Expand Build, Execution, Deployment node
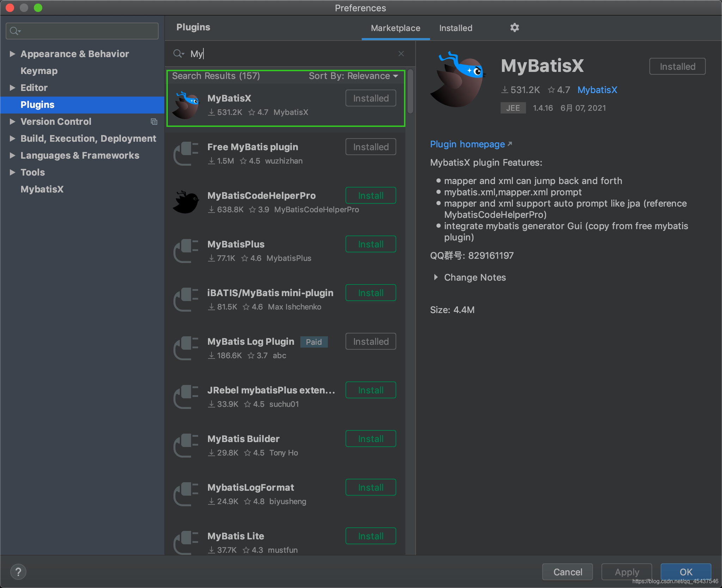The height and width of the screenshot is (588, 722). [x=12, y=139]
